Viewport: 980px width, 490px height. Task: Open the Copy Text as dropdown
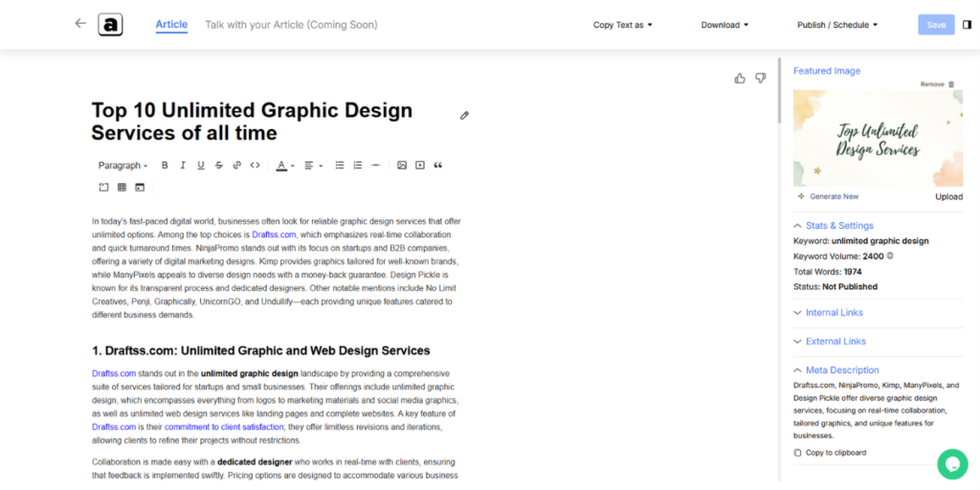click(x=622, y=25)
